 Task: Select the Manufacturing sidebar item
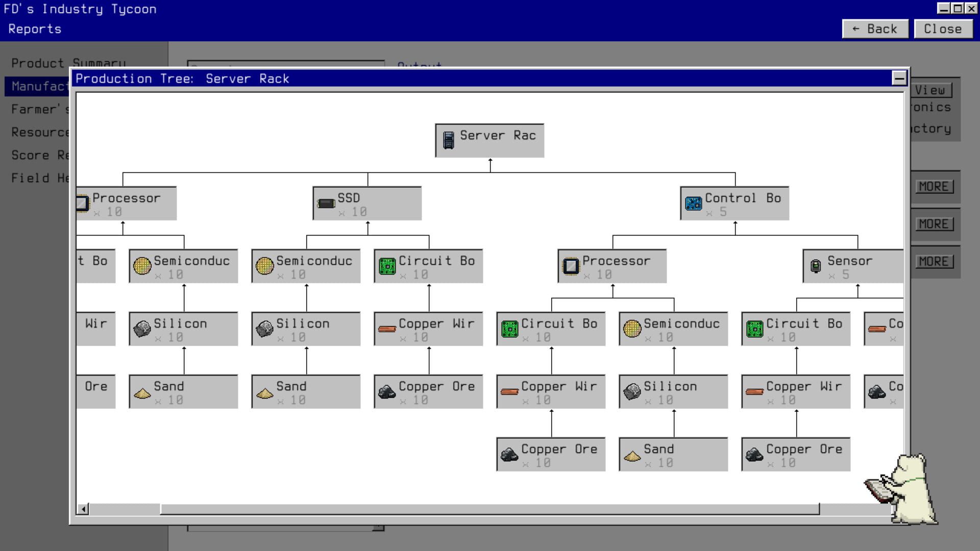(x=38, y=86)
